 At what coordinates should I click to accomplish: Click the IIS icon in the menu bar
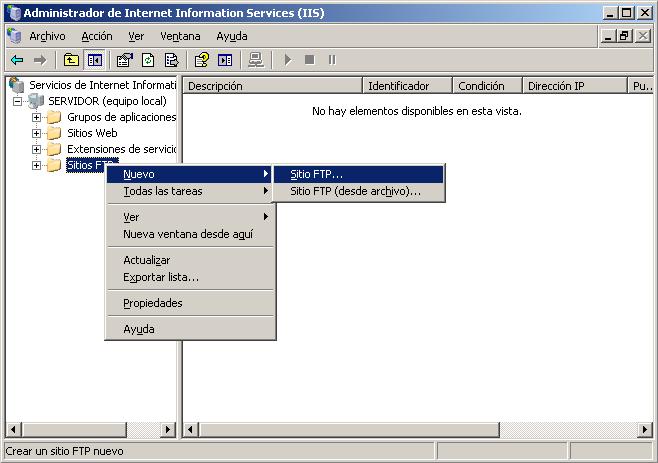point(14,36)
